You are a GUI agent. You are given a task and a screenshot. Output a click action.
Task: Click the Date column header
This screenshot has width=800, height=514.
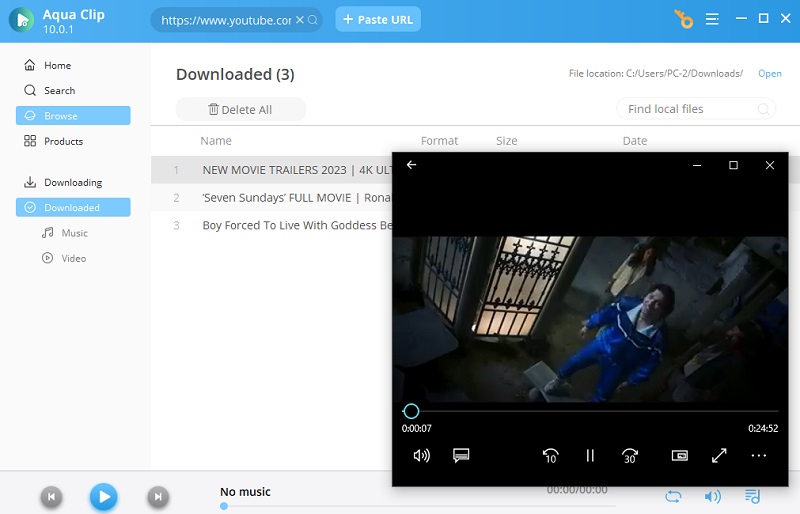[x=635, y=141]
